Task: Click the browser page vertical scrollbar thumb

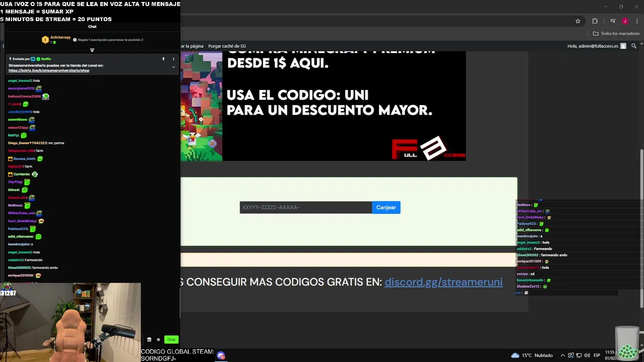Action: click(641, 228)
